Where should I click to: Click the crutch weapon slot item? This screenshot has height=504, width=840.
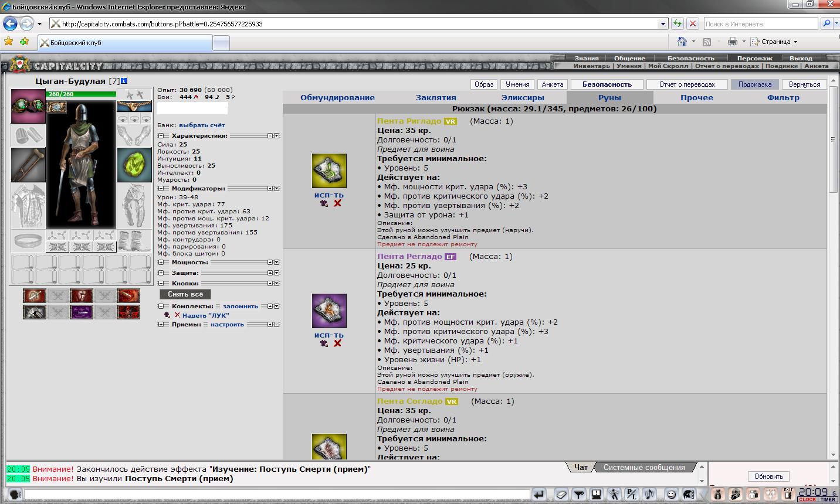pos(28,164)
